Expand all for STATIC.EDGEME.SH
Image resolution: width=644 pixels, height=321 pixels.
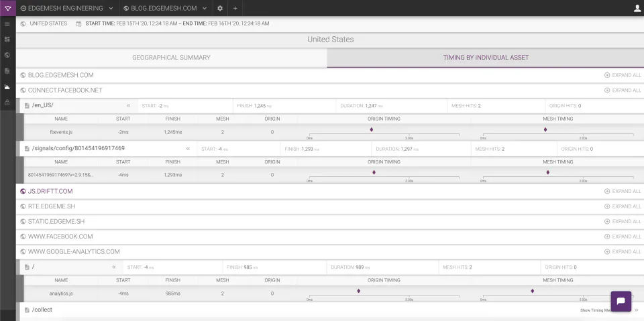click(x=623, y=222)
